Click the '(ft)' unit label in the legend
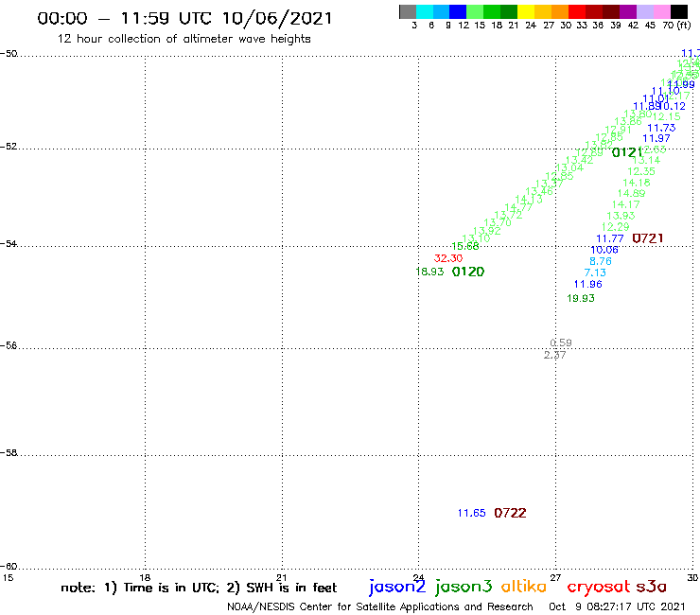 tap(684, 25)
